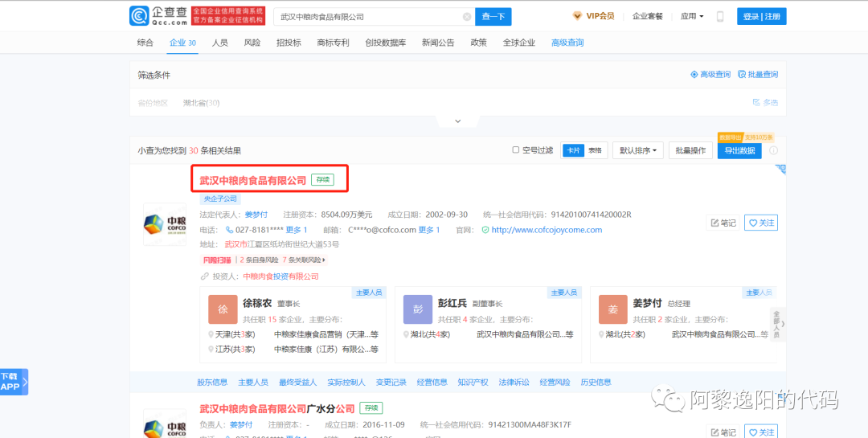Open the 默认排序 sort dropdown

637,150
